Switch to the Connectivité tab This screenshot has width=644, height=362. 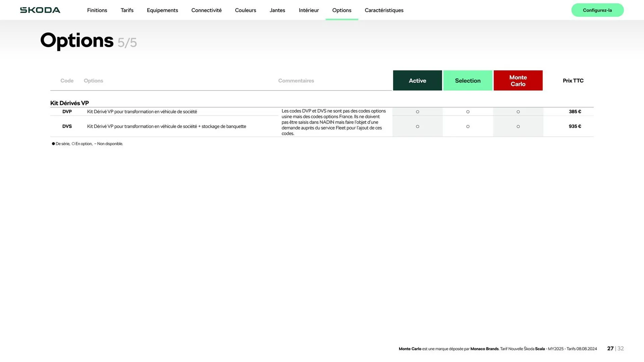coord(206,10)
